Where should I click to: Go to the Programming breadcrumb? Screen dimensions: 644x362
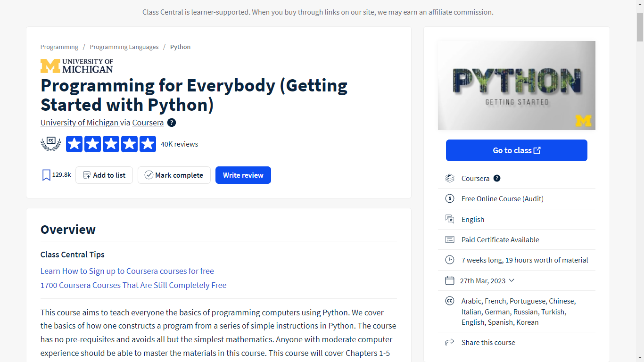[59, 47]
